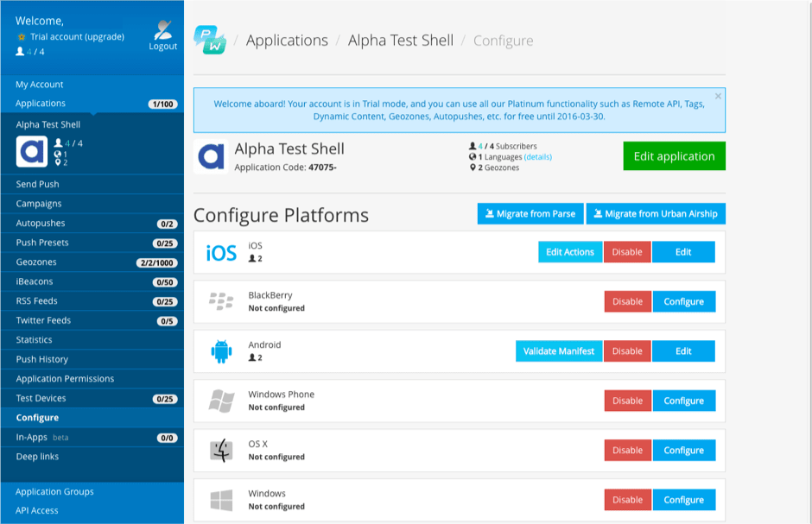Go to Statistics in sidebar

tap(35, 339)
